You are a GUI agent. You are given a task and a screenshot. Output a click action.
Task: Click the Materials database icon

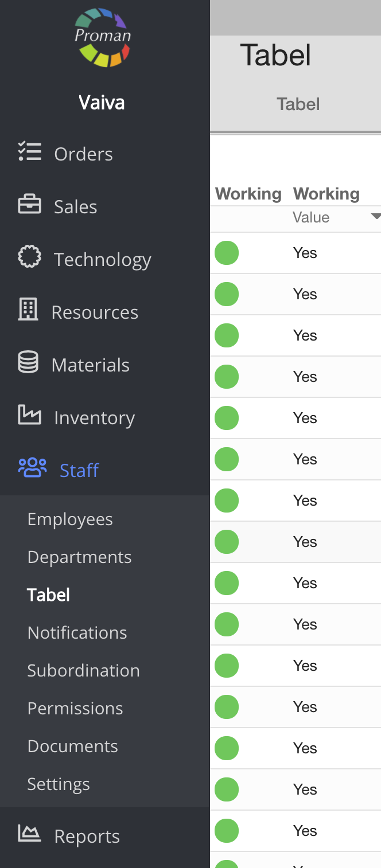[x=28, y=363]
